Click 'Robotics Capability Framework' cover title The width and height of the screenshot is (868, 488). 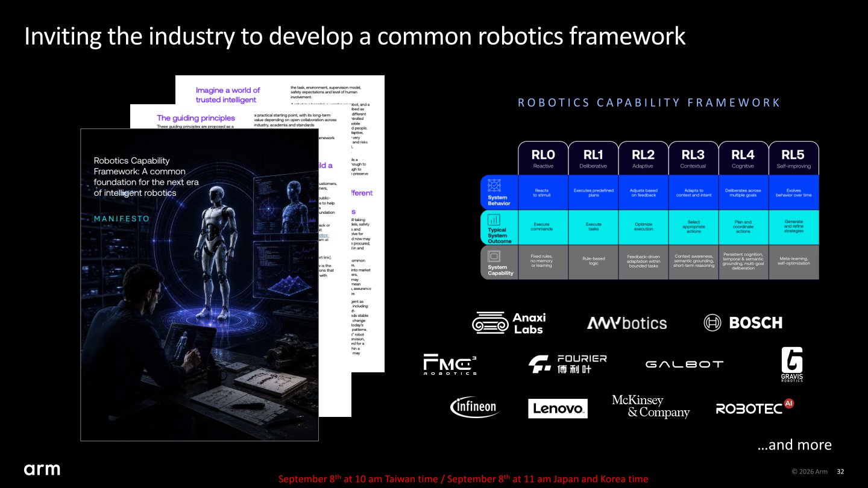pyautogui.click(x=146, y=177)
